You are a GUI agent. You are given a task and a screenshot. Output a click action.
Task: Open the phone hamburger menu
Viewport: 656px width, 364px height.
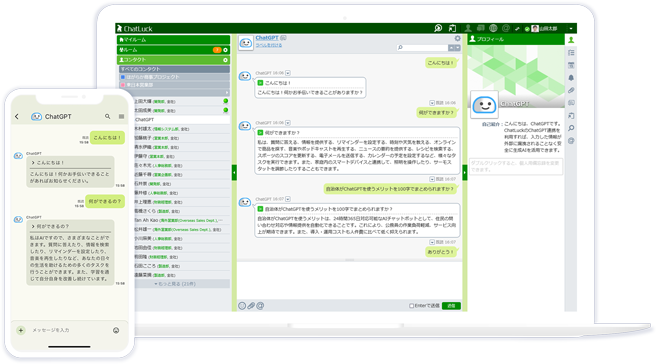[x=121, y=117]
